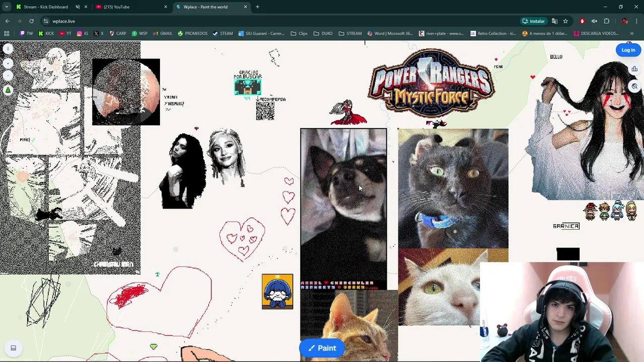644x362 pixels.
Task: Open the WSP WhatsApp bookmark
Action: tap(139, 34)
